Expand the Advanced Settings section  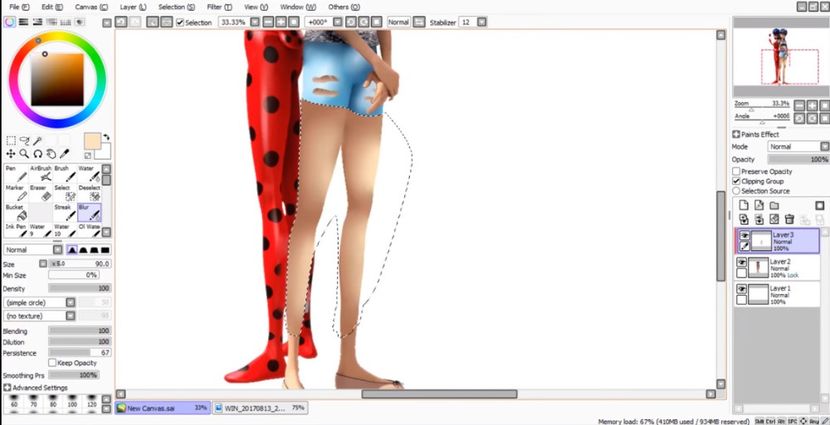coord(7,387)
